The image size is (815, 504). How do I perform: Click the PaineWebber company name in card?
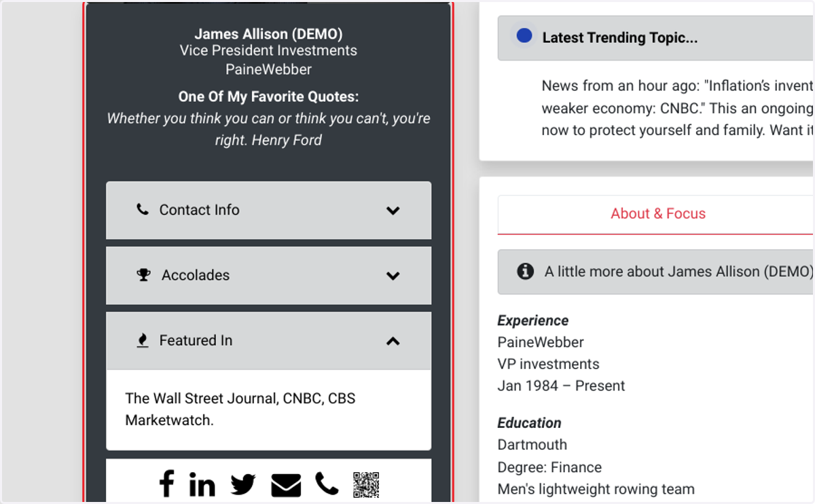pyautogui.click(x=268, y=69)
